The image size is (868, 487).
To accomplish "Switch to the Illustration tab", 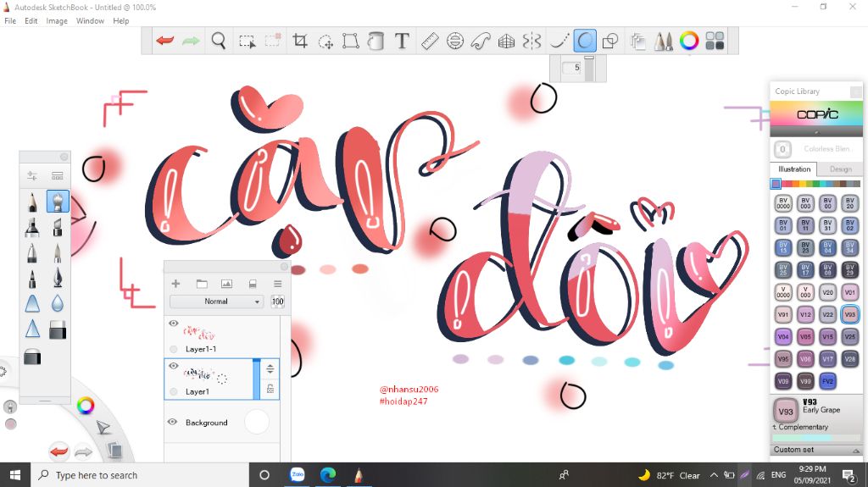I will 794,169.
